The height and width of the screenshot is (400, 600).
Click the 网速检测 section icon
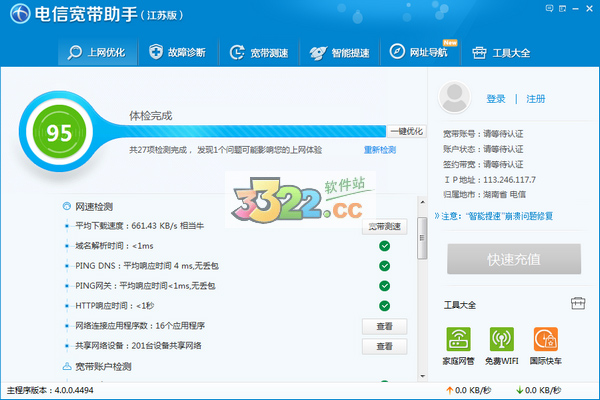[x=67, y=206]
